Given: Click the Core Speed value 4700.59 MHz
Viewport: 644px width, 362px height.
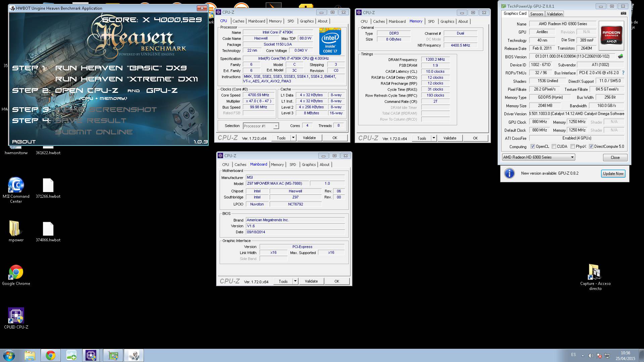Looking at the screenshot, I should tap(258, 95).
